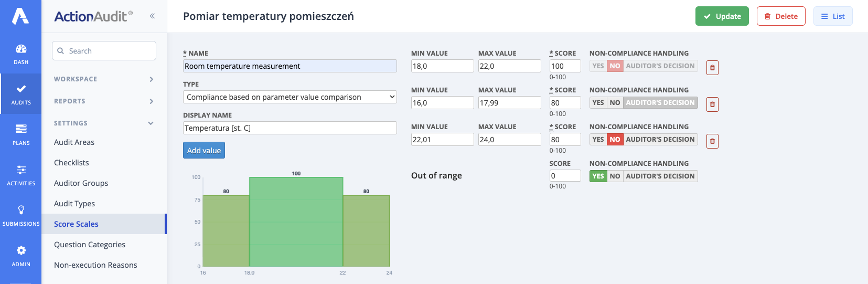Open the Activities section icon
This screenshot has height=284, width=868.
[x=21, y=174]
